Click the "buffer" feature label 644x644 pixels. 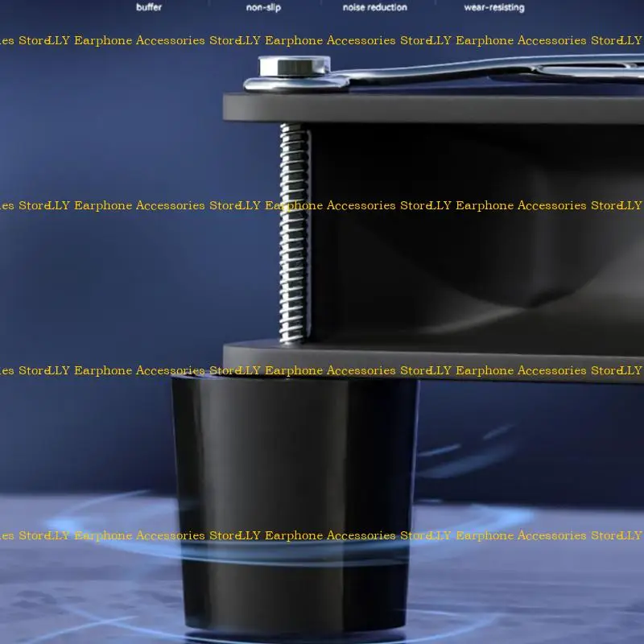click(149, 7)
